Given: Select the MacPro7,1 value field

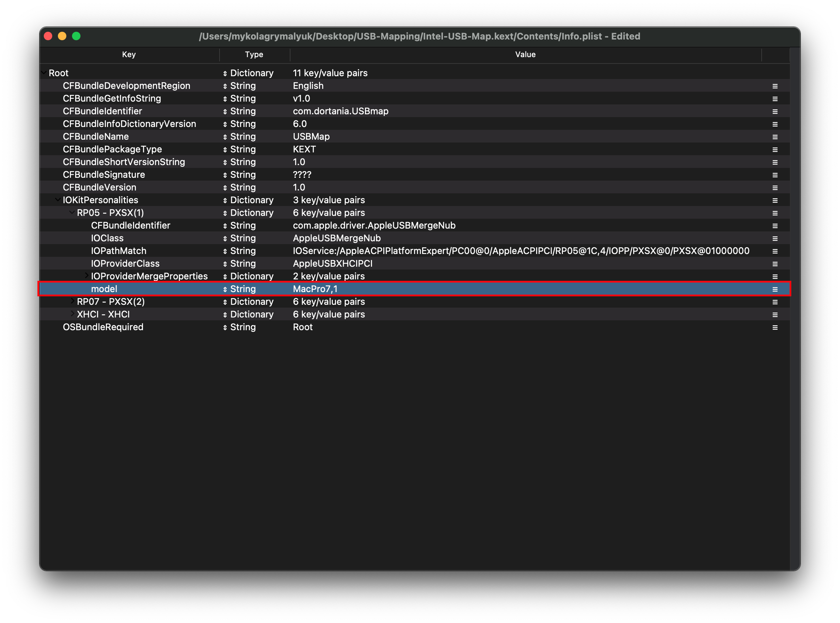Looking at the screenshot, I should tap(315, 289).
